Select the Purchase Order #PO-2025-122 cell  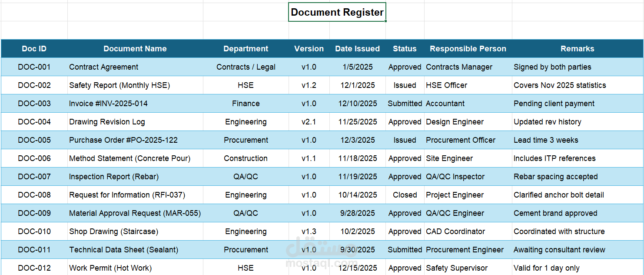coord(135,140)
